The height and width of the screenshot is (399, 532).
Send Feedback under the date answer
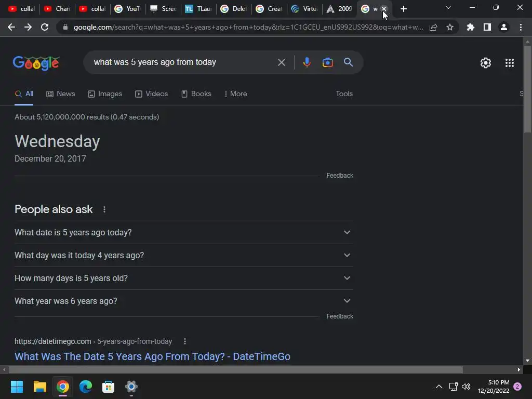[340, 176]
